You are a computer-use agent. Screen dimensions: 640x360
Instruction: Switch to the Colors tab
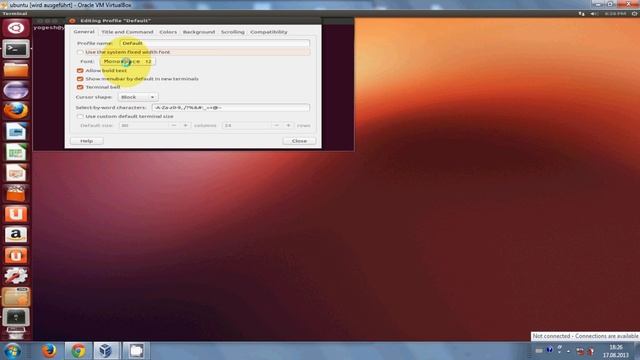point(168,32)
